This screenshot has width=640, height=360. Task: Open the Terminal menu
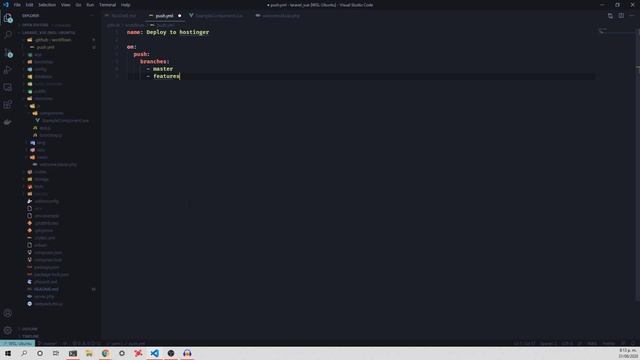pyautogui.click(x=108, y=5)
